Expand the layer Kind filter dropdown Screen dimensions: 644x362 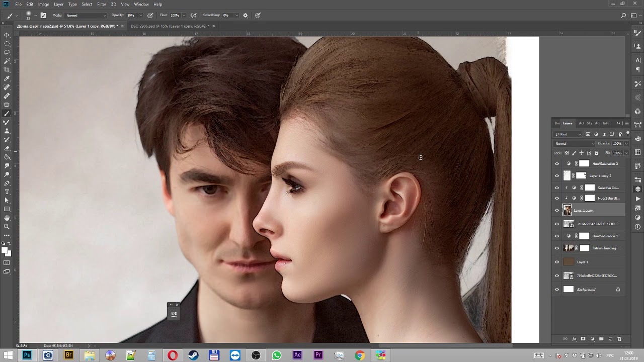tap(568, 134)
